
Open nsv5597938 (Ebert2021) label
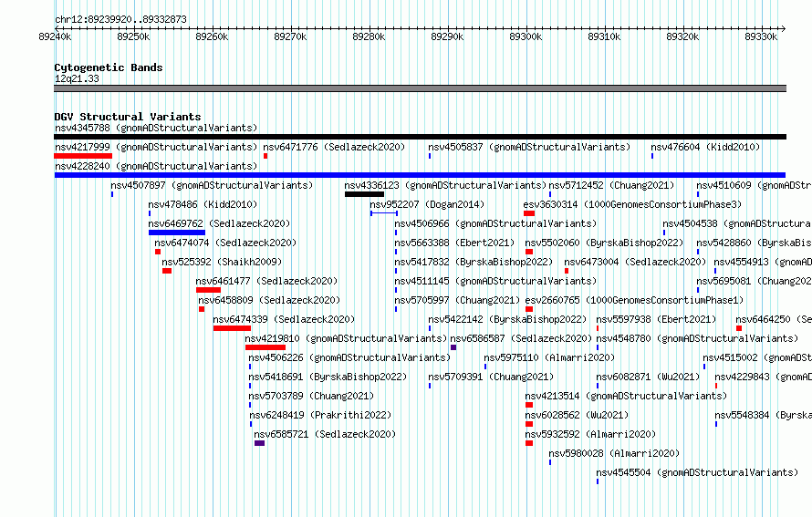tap(656, 319)
